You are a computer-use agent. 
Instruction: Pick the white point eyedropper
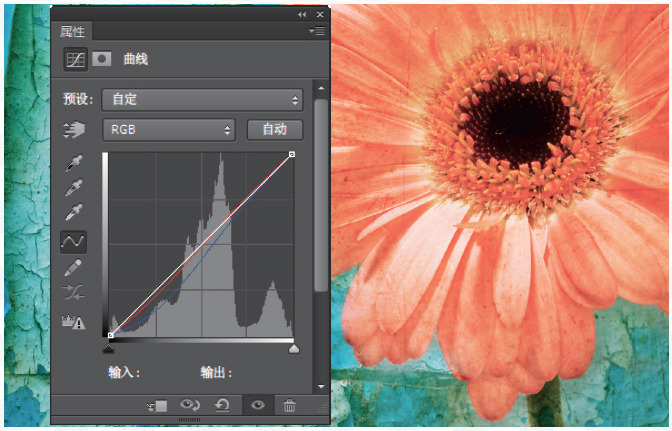point(74,214)
